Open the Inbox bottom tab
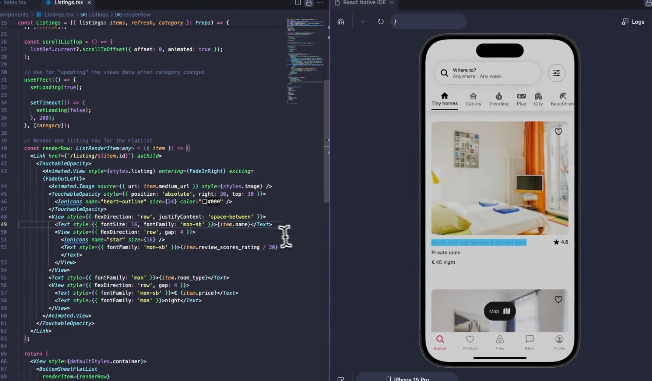The width and height of the screenshot is (652, 381). tap(529, 342)
